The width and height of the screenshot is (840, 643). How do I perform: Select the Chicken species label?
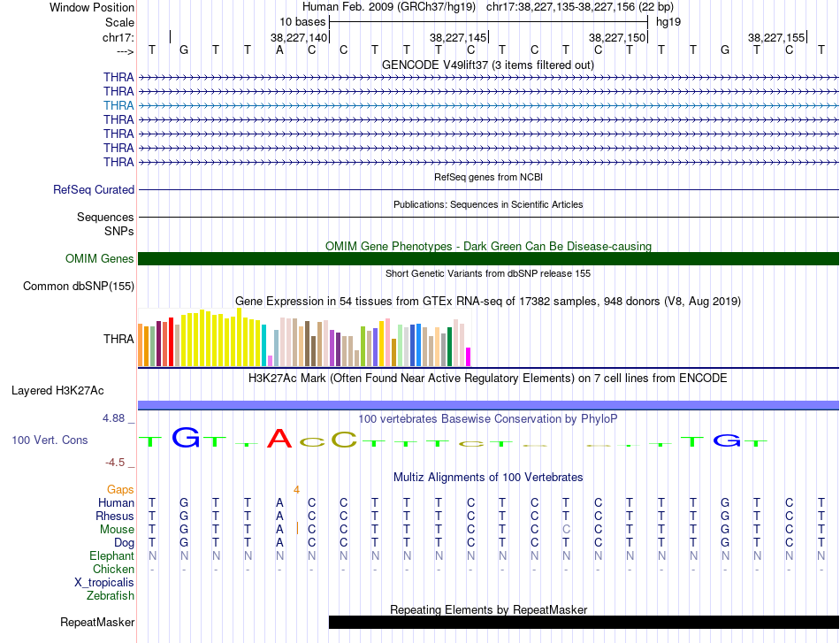pos(113,569)
